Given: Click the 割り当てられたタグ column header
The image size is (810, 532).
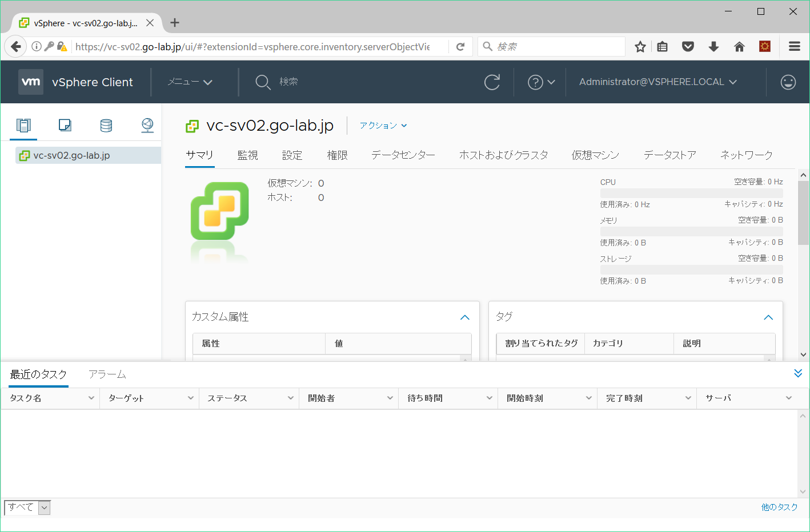Looking at the screenshot, I should coord(541,344).
